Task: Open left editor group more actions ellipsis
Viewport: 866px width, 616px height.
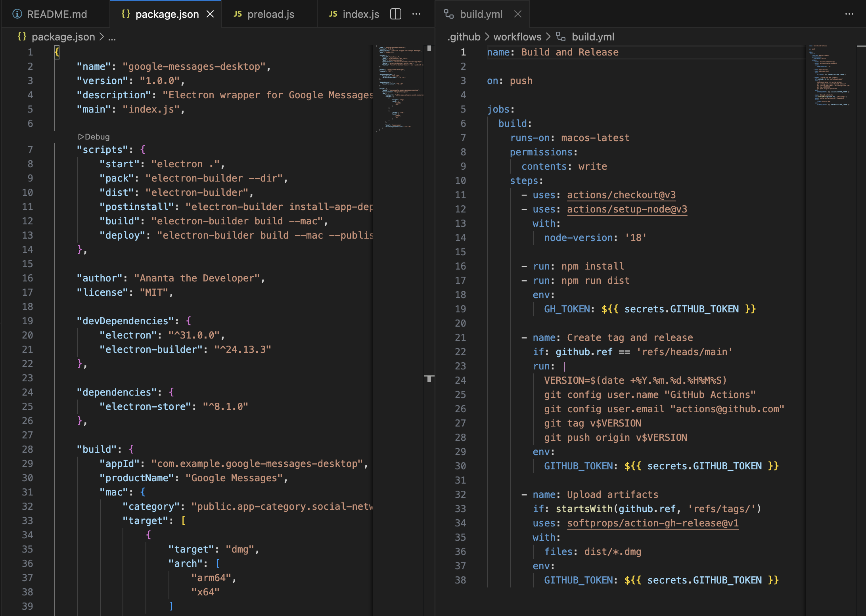Action: click(416, 14)
